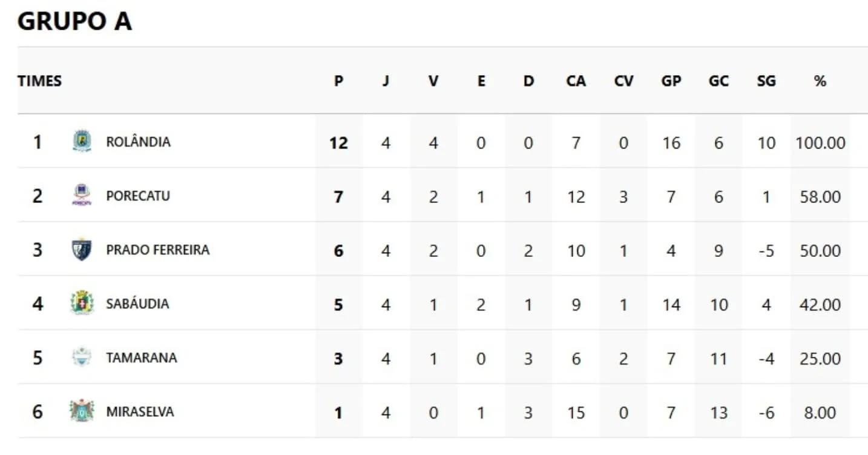Click the % percentage column header
The image size is (868, 455).
820,81
